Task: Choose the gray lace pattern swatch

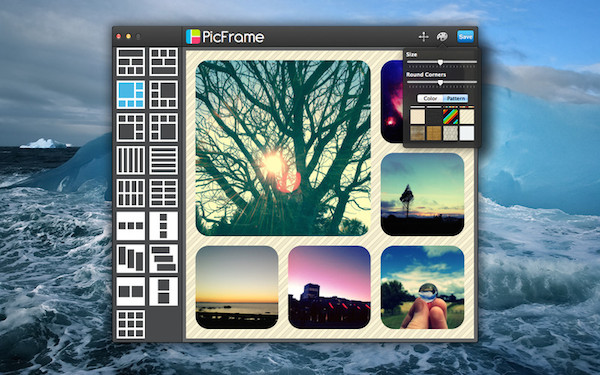Action: click(x=450, y=133)
